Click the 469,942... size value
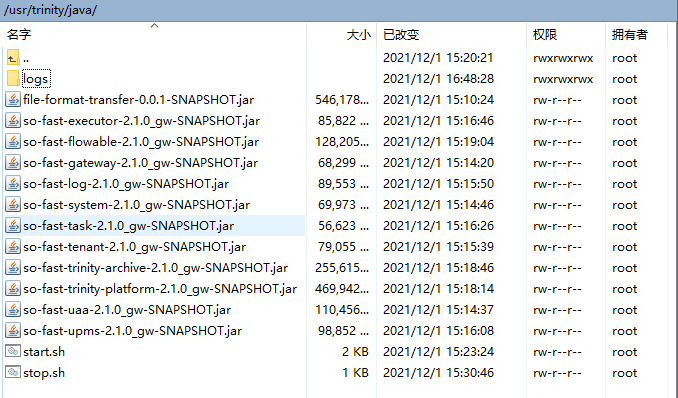Image resolution: width=678 pixels, height=398 pixels. [x=342, y=289]
